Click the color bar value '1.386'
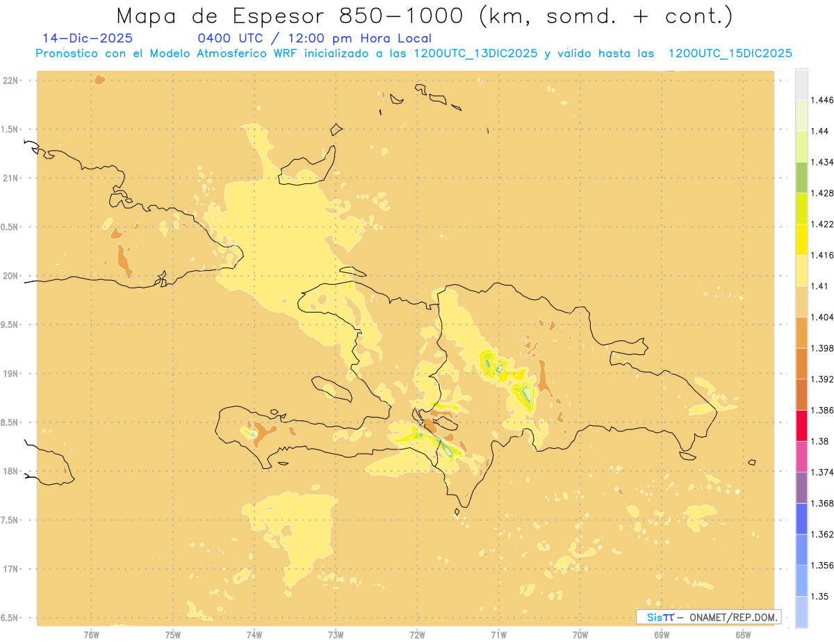834x644 pixels. coord(823,410)
